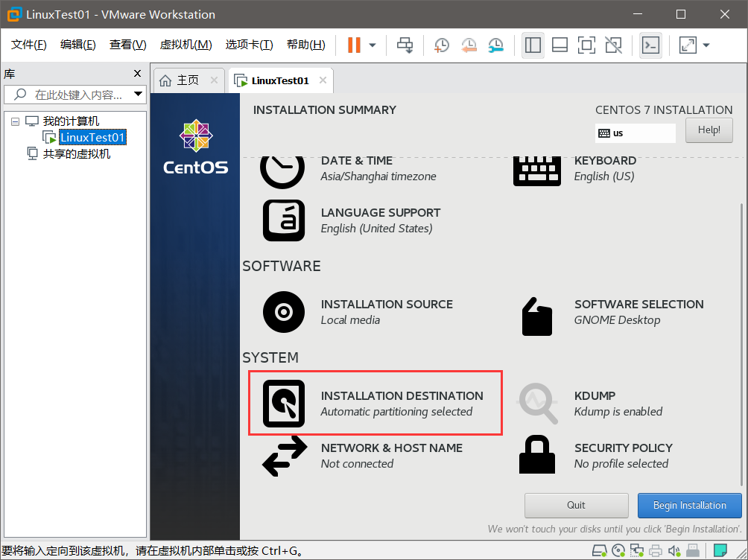Click 'No profile selected' text
Screen dimensions: 748x560
pyautogui.click(x=621, y=464)
